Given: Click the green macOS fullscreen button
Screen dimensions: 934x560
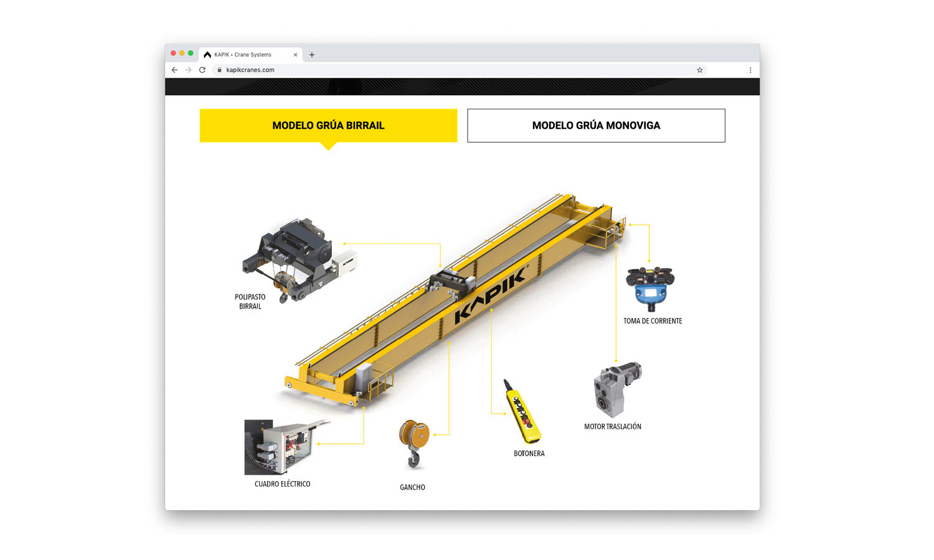Looking at the screenshot, I should point(191,54).
